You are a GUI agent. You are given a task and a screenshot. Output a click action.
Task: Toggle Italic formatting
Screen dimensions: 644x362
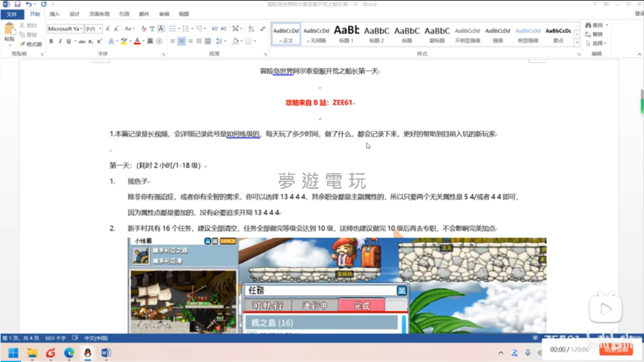point(60,41)
